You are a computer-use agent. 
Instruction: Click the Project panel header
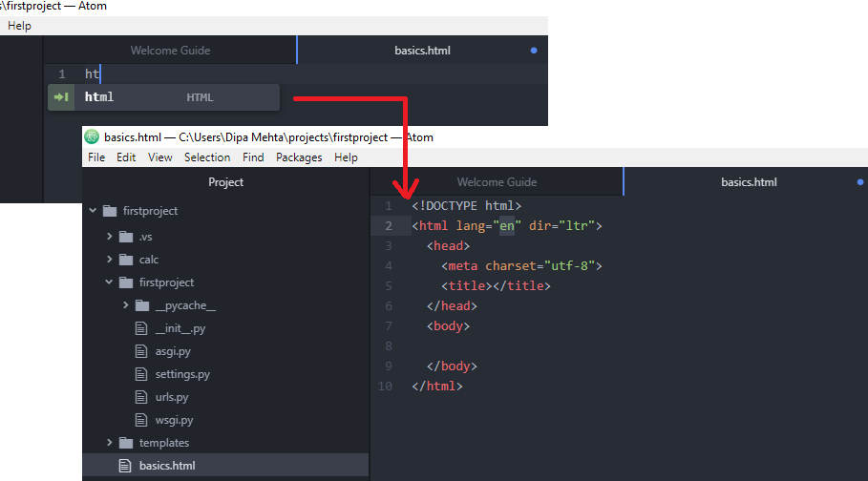pos(226,182)
